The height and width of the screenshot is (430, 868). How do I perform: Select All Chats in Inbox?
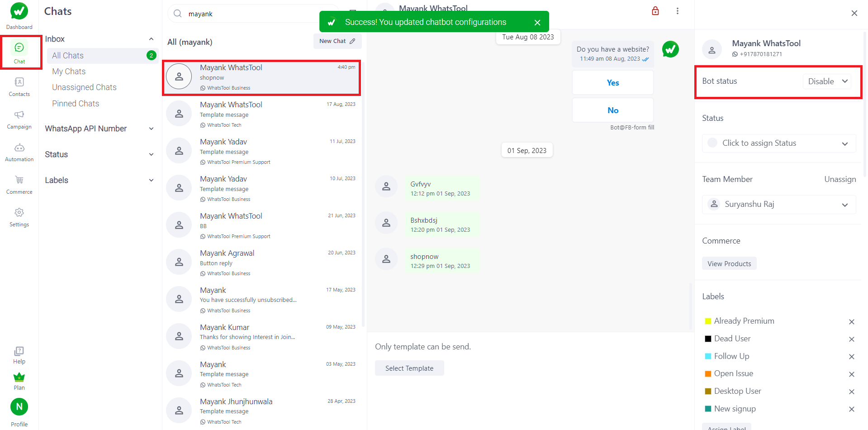tap(103, 56)
